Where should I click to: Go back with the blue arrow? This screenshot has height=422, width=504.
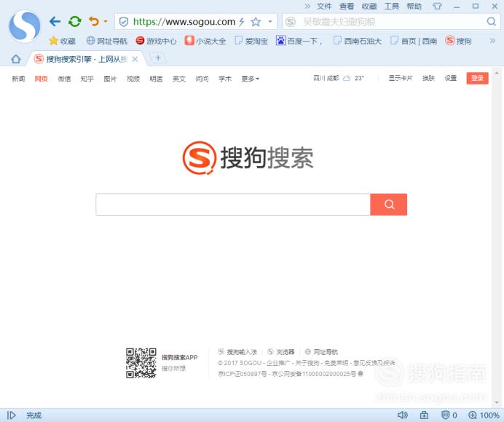(x=55, y=22)
